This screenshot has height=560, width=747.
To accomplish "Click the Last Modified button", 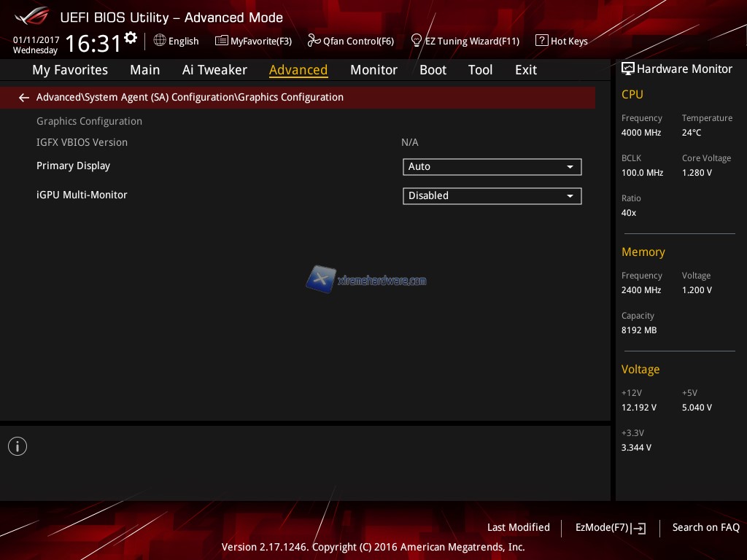I will (x=518, y=527).
